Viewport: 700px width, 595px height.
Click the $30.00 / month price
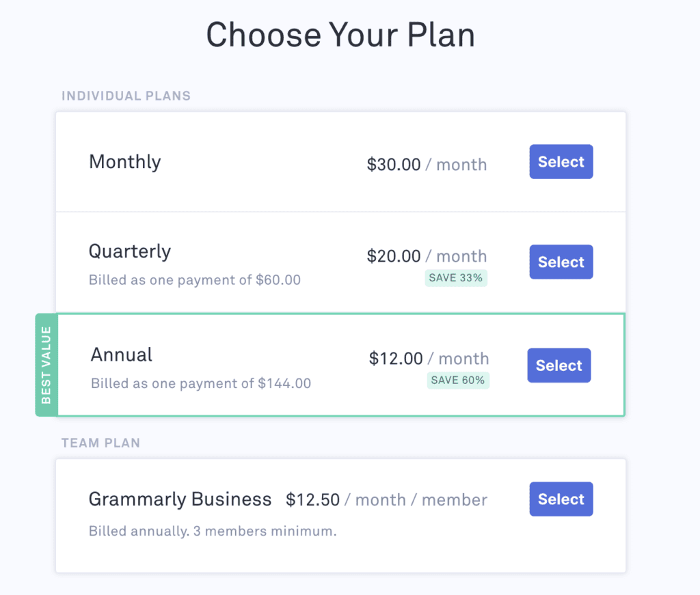pos(427,165)
